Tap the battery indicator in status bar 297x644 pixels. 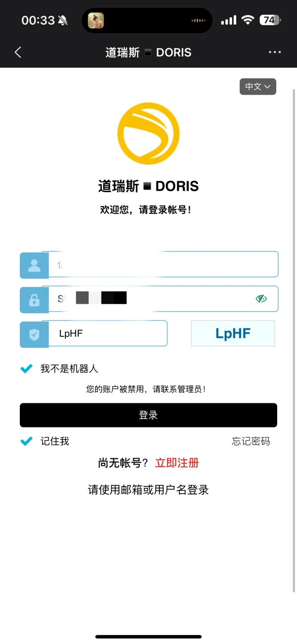coord(270,20)
